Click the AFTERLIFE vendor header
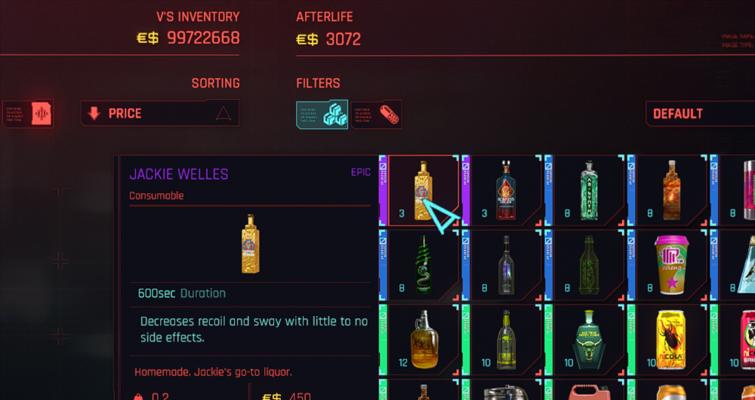 (x=325, y=17)
